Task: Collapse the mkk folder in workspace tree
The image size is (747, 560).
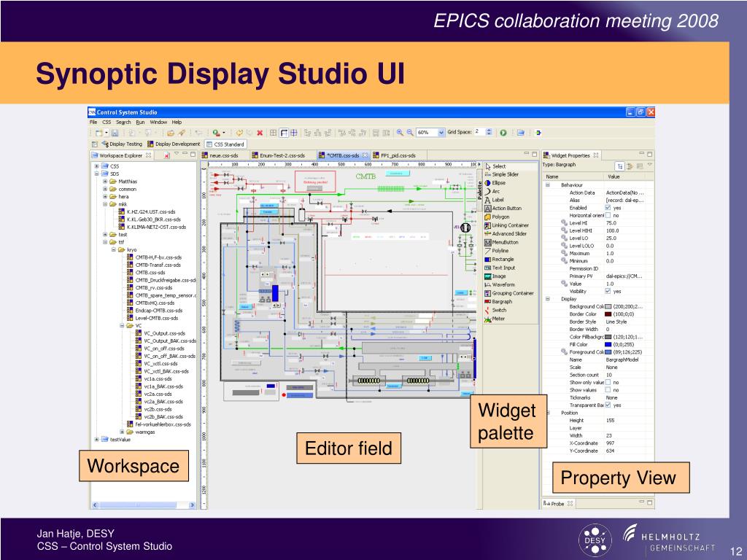Action: click(105, 204)
